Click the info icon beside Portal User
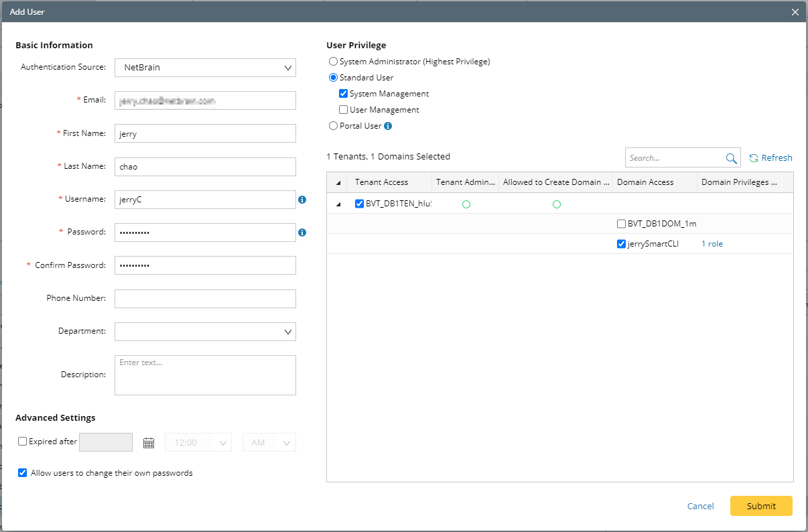808x532 pixels. tap(389, 125)
